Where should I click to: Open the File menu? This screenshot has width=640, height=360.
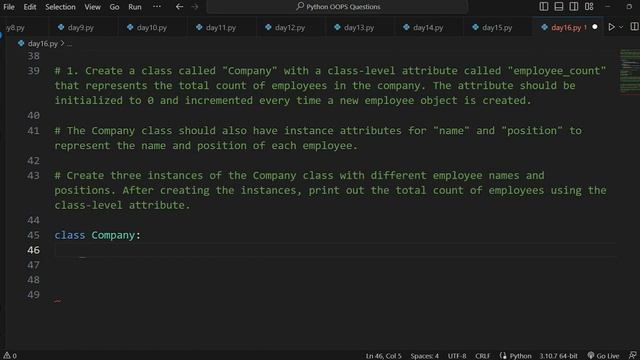click(9, 7)
